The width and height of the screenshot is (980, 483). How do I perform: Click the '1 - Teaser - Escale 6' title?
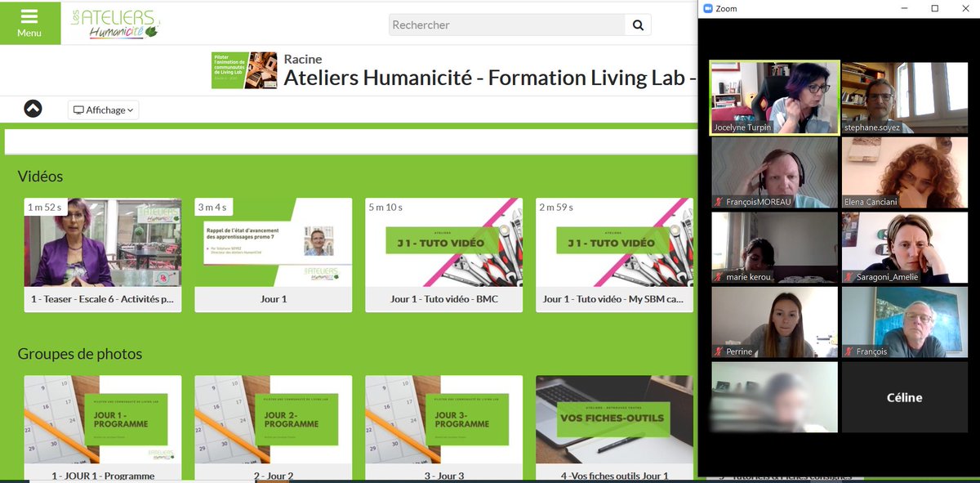coord(103,299)
